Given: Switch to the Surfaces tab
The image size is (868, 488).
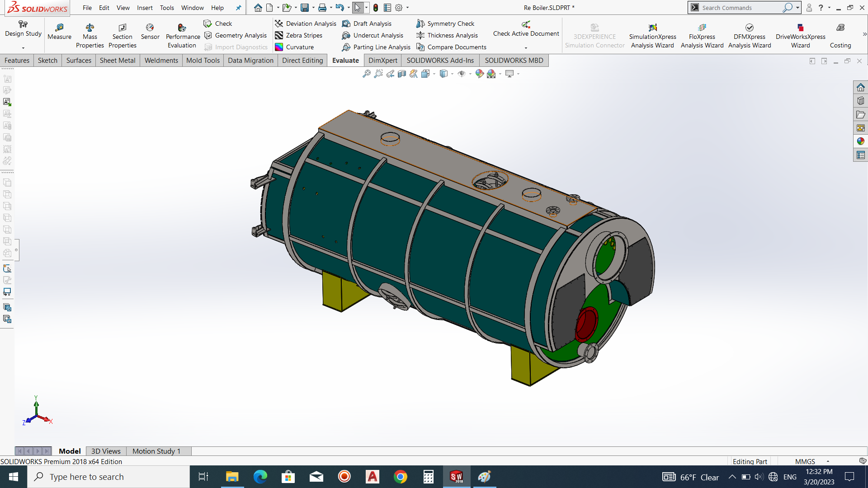Looking at the screenshot, I should coord(78,60).
